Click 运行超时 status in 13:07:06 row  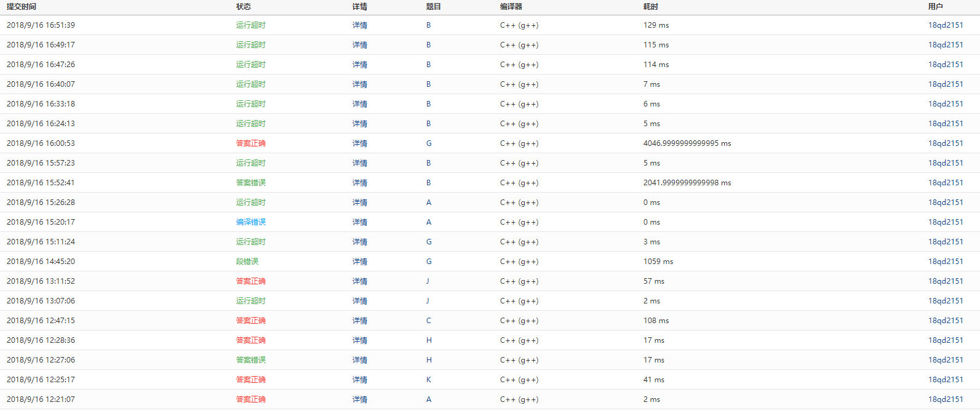click(x=250, y=301)
